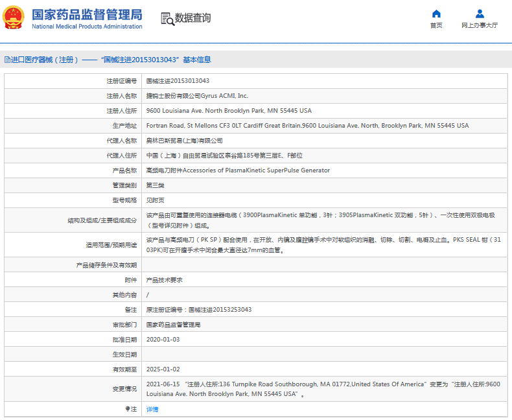Select approving department value 国家药品监督管理局
Screen dimensions: 512x420
[x=174, y=325]
